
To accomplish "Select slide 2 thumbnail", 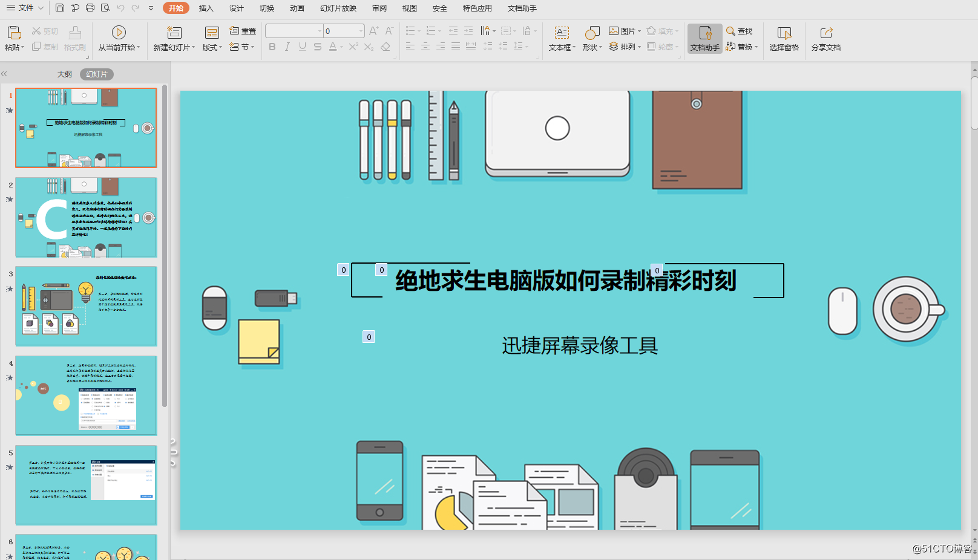I will (86, 217).
